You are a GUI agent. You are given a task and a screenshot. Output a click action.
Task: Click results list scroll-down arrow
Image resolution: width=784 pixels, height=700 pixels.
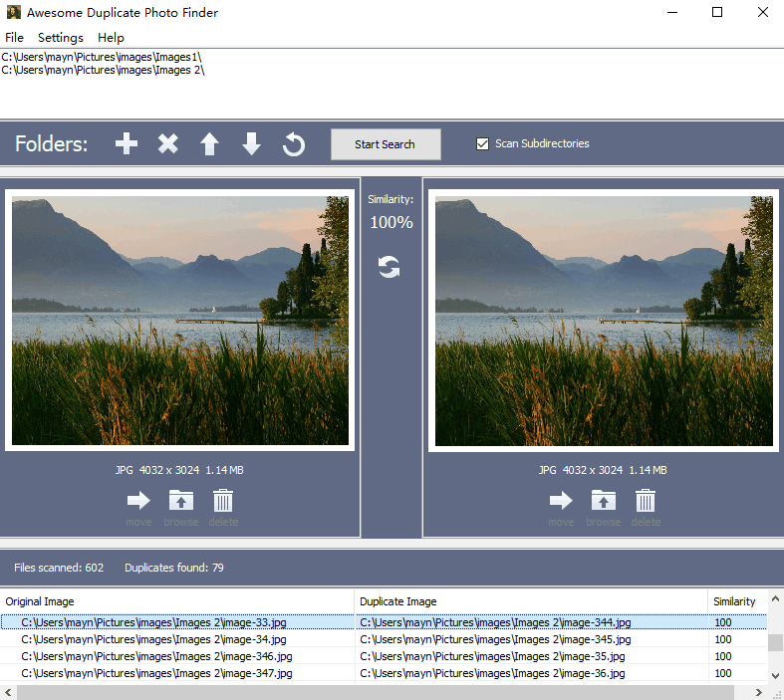[x=775, y=675]
